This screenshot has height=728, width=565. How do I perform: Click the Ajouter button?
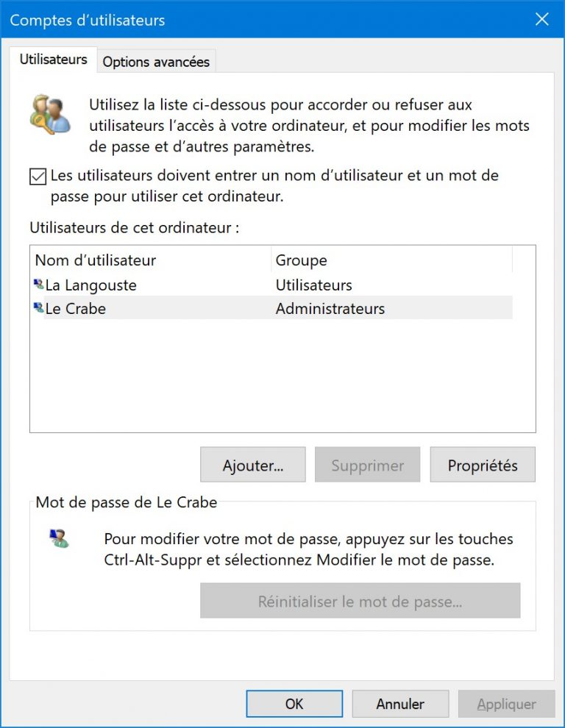click(252, 465)
